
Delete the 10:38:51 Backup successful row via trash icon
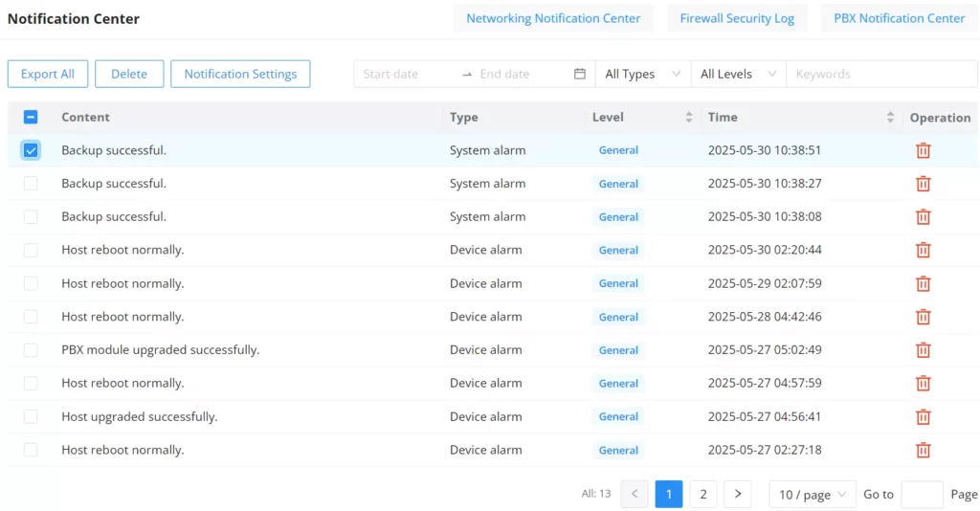(x=924, y=150)
